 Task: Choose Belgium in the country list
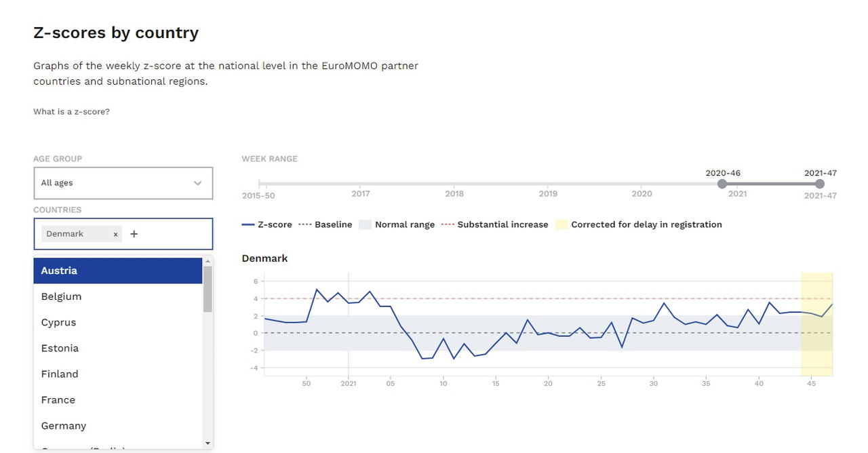coord(118,296)
